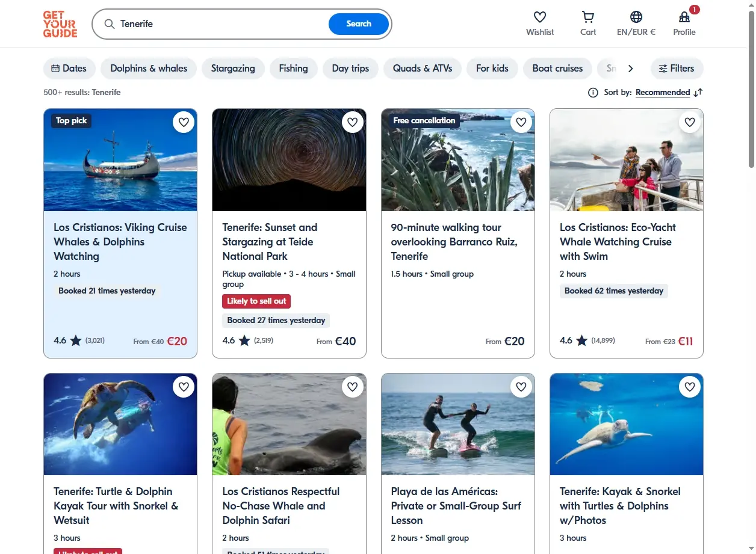Click the Top pick badge
The width and height of the screenshot is (756, 554).
(71, 121)
